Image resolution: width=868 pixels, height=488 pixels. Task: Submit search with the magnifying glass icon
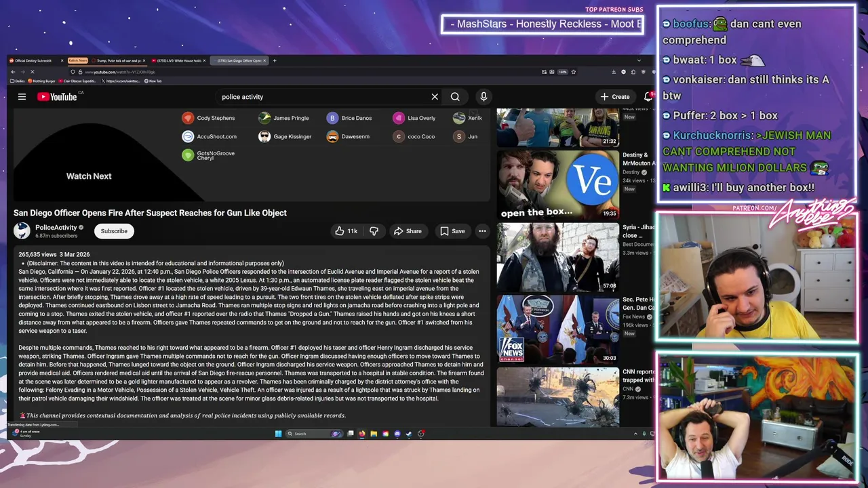coord(455,97)
